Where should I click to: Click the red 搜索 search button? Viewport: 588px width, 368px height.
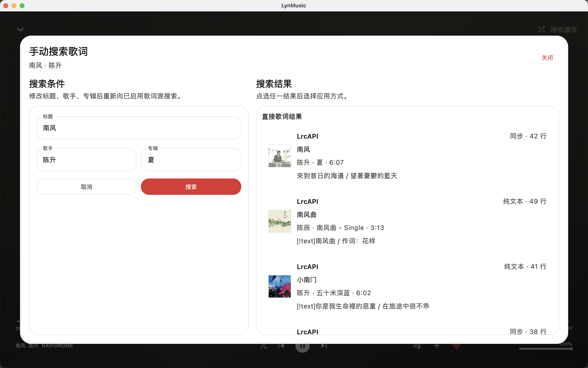(191, 187)
